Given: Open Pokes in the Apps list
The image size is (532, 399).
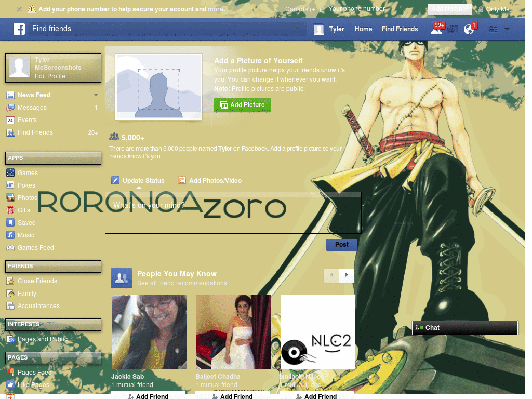Looking at the screenshot, I should 26,185.
